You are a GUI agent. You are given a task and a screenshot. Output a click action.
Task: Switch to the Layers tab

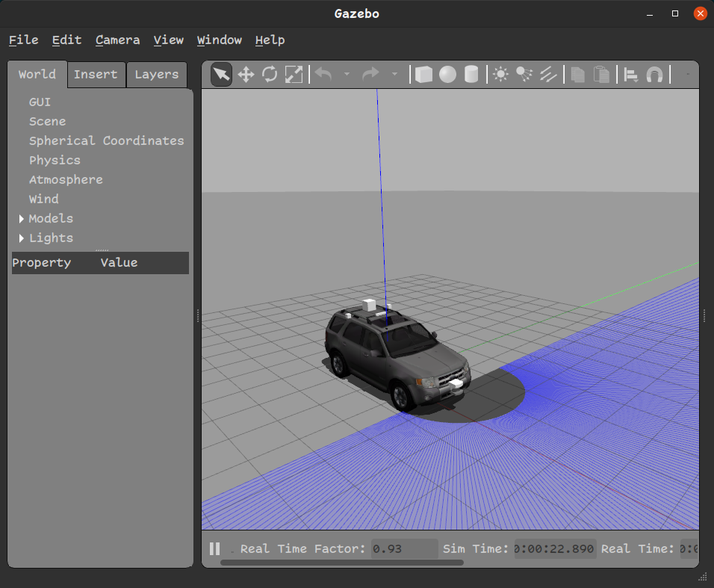[156, 75]
